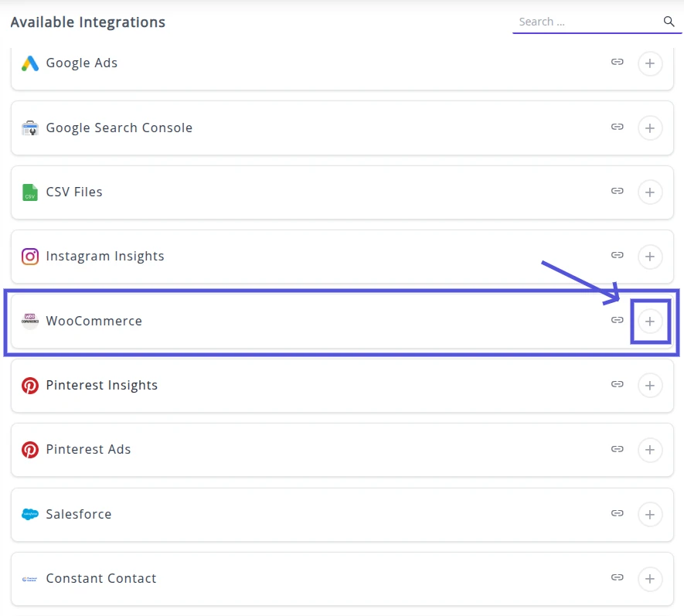Add the CSV Files integration
The height and width of the screenshot is (616, 684).
(x=650, y=192)
